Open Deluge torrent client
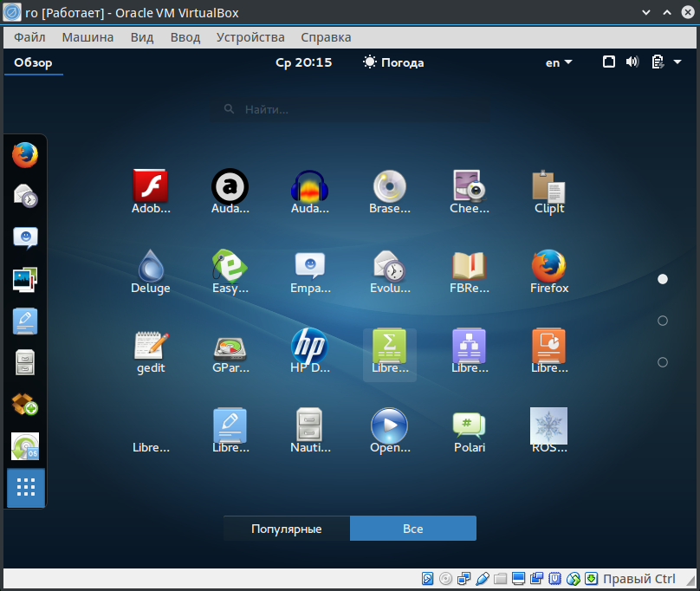 (151, 271)
